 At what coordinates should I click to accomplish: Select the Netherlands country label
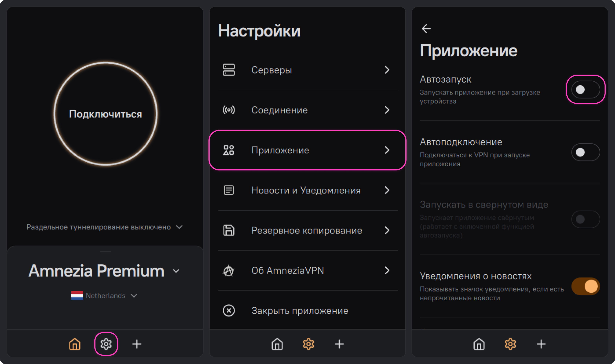[105, 296]
